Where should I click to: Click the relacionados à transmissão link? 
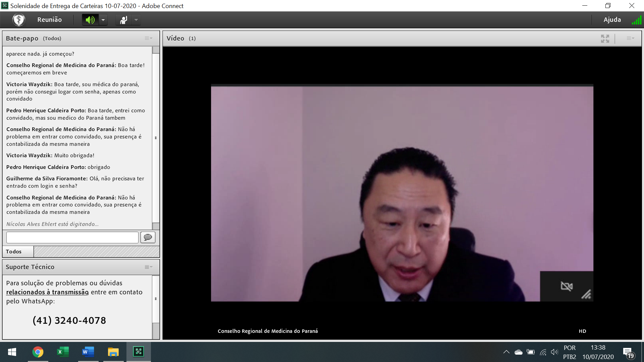47,292
